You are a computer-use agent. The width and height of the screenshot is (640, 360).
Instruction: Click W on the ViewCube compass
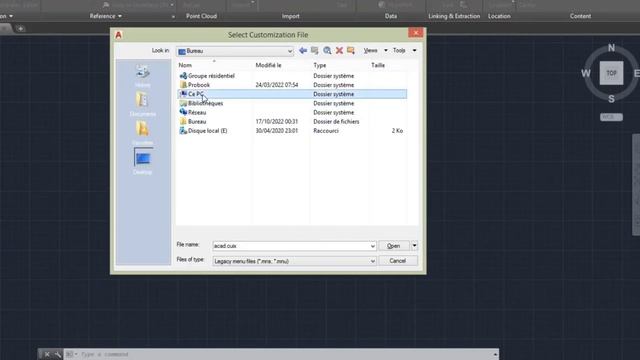[586, 73]
